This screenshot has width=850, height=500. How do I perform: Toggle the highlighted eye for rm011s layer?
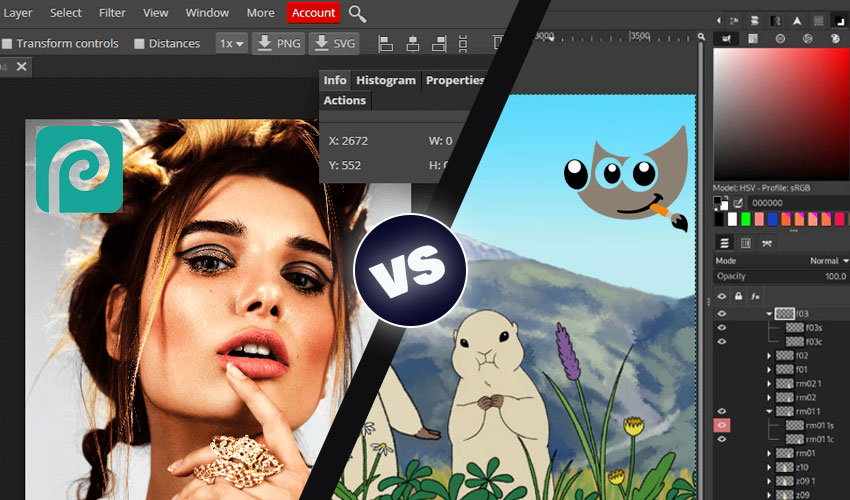(722, 425)
